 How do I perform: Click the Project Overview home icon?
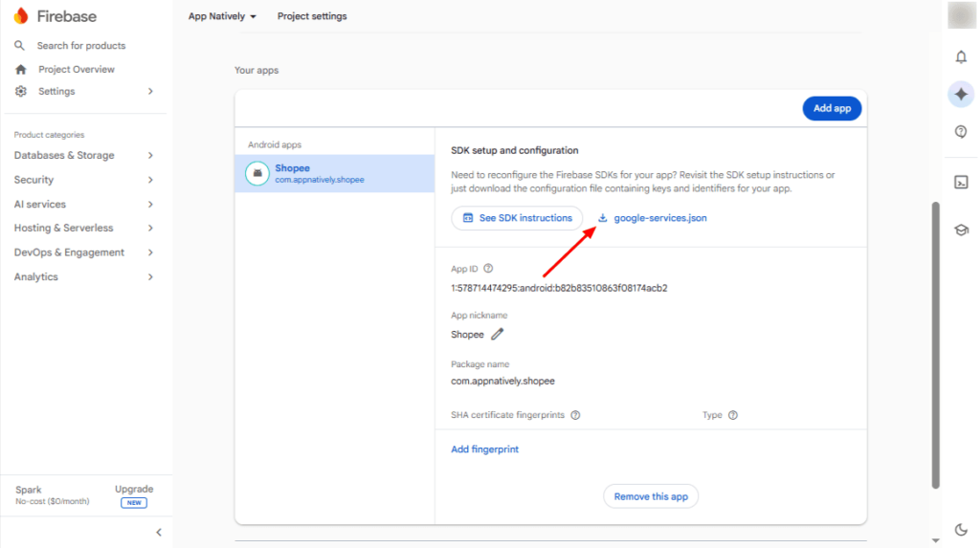(x=21, y=70)
